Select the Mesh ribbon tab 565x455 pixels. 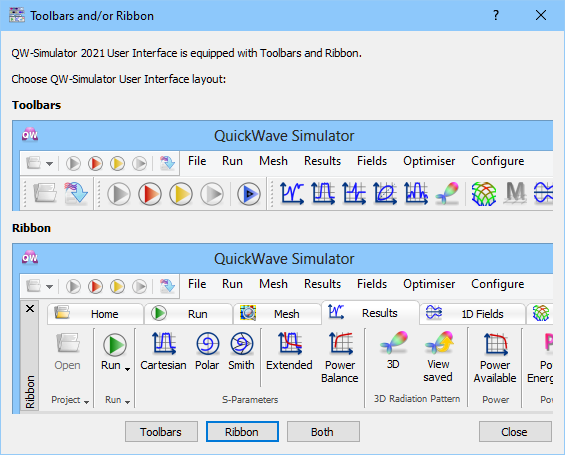277,314
